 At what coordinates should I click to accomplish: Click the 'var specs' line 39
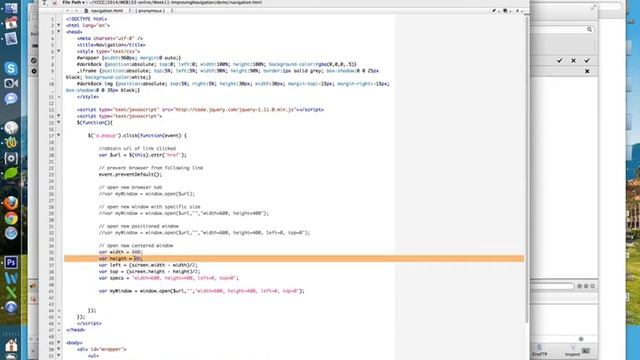(169, 278)
